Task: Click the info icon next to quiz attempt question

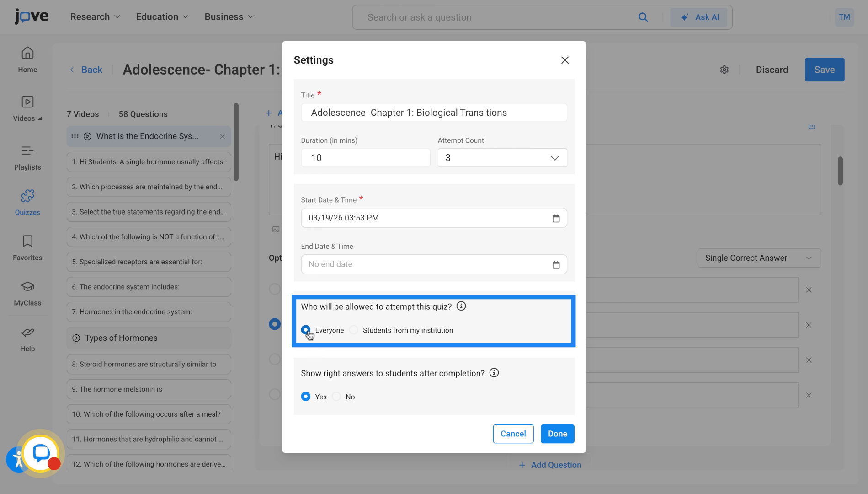Action: point(461,306)
